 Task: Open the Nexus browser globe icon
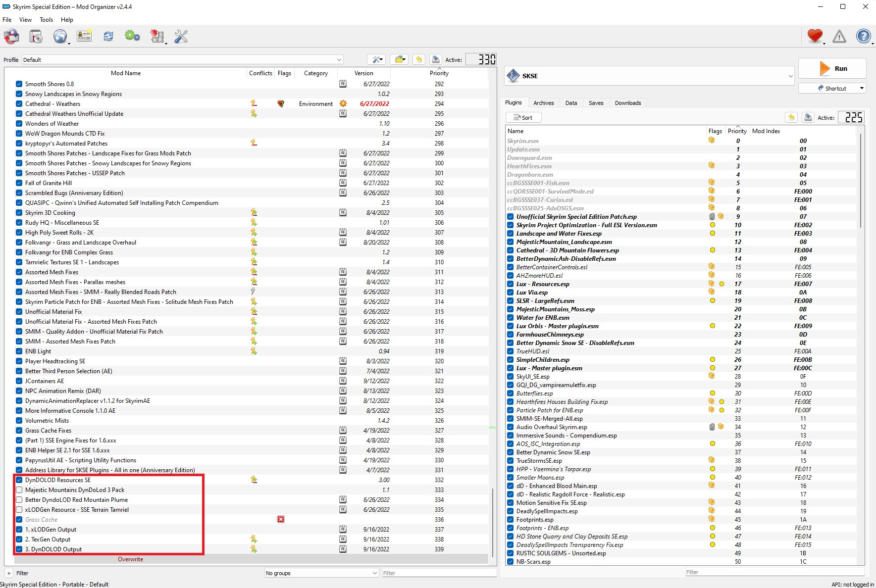point(60,37)
